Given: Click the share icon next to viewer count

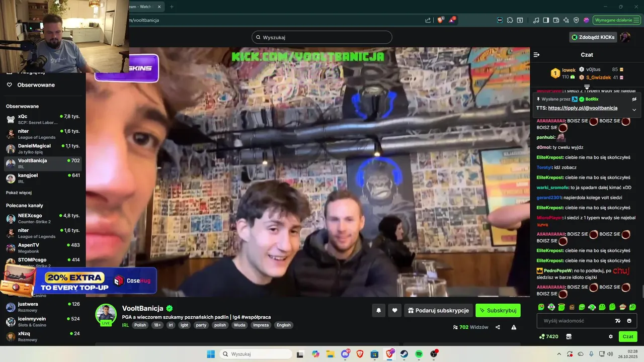Looking at the screenshot, I should click(x=498, y=327).
